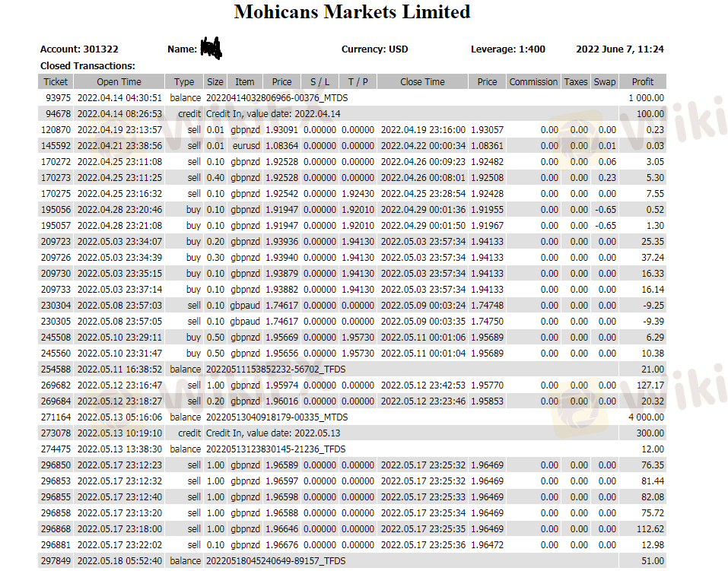Select the profit value 37.24

coord(653,258)
